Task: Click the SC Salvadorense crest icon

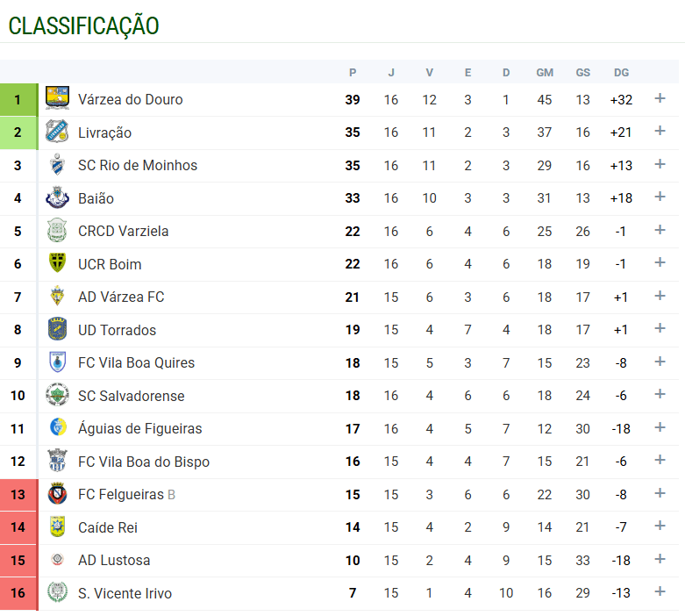Action: [x=57, y=396]
